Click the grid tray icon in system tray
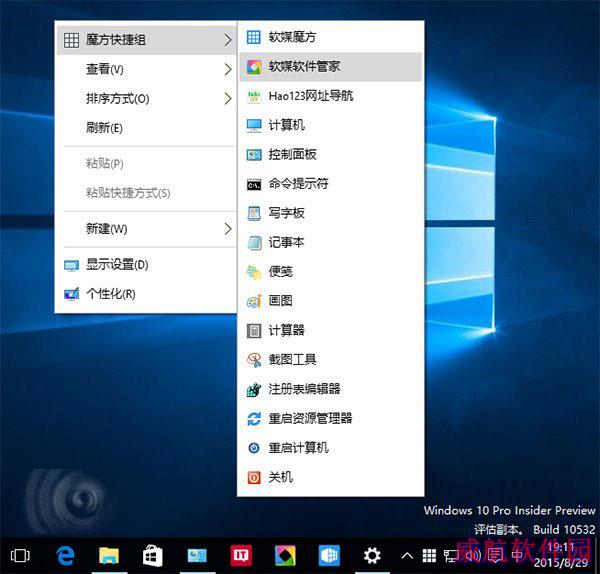Viewport: 600px width, 574px height. click(429, 556)
